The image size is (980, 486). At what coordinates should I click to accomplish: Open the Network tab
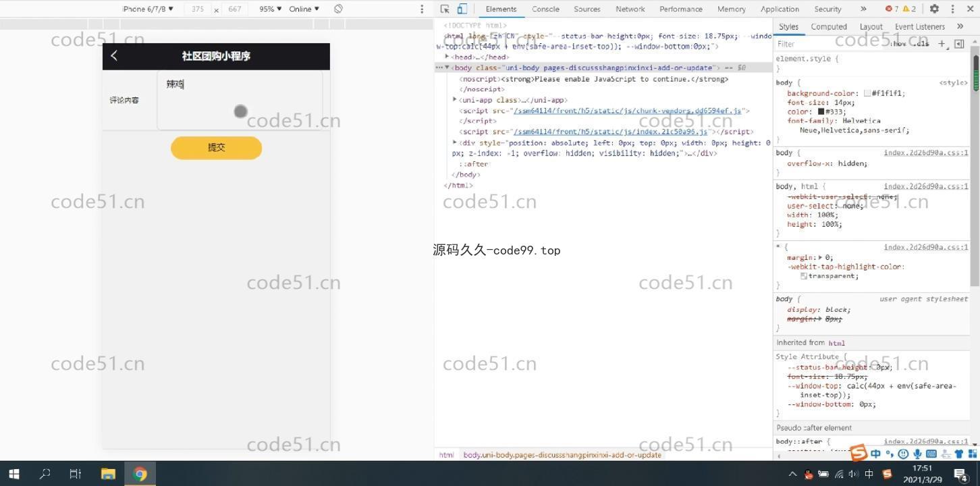[x=630, y=9]
